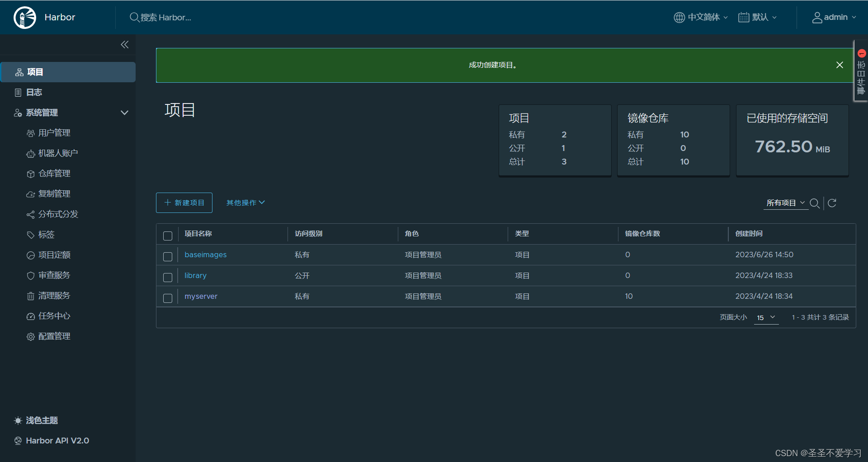Switch to 浅色主题 light theme

point(42,420)
